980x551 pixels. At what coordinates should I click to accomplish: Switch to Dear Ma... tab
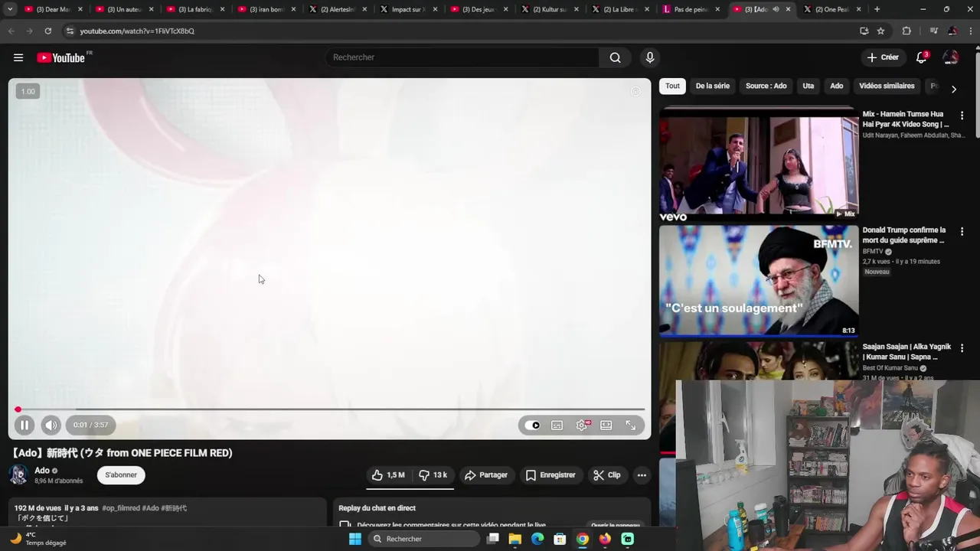52,9
